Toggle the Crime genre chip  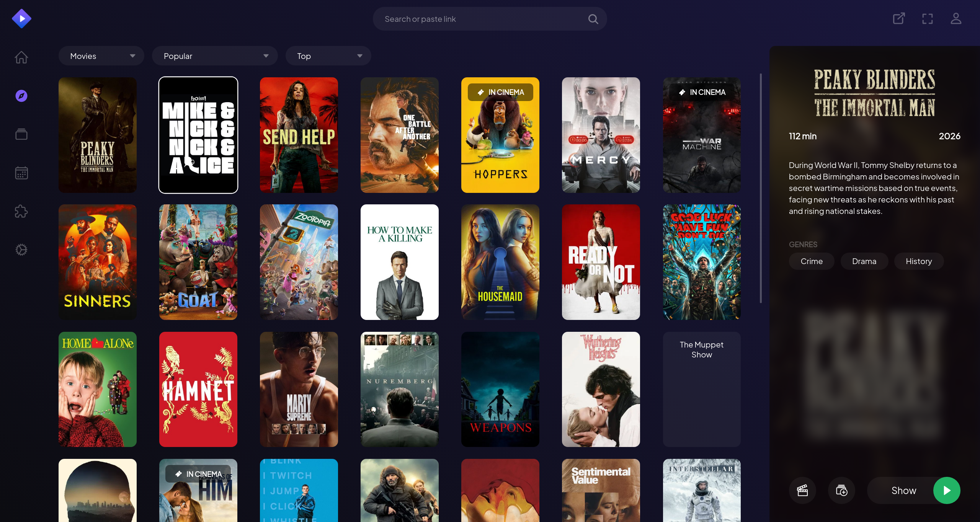tap(811, 261)
